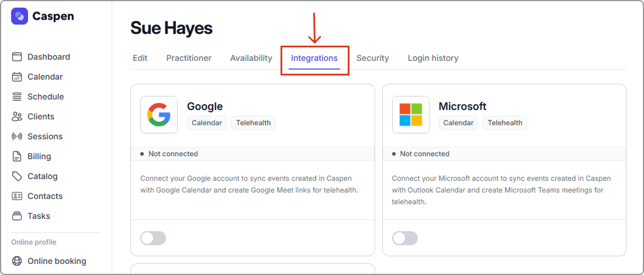Select the Clients people icon
The image size is (644, 275).
point(17,116)
